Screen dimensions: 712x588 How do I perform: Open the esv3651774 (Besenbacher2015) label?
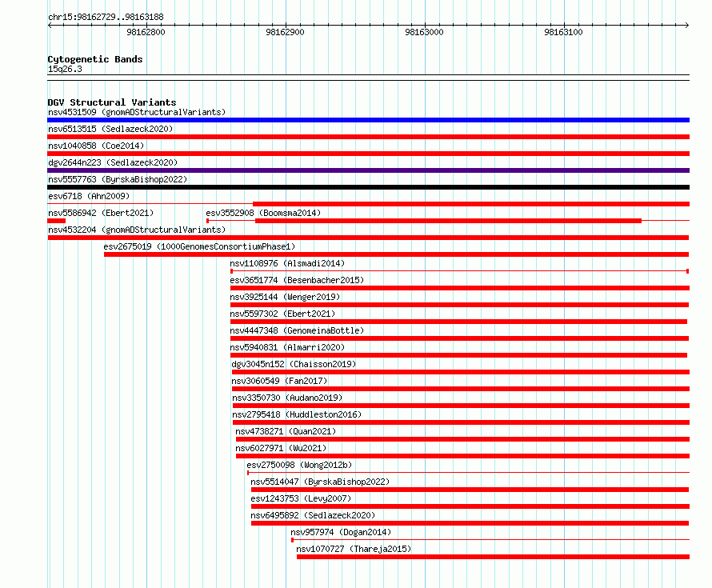[x=297, y=280]
